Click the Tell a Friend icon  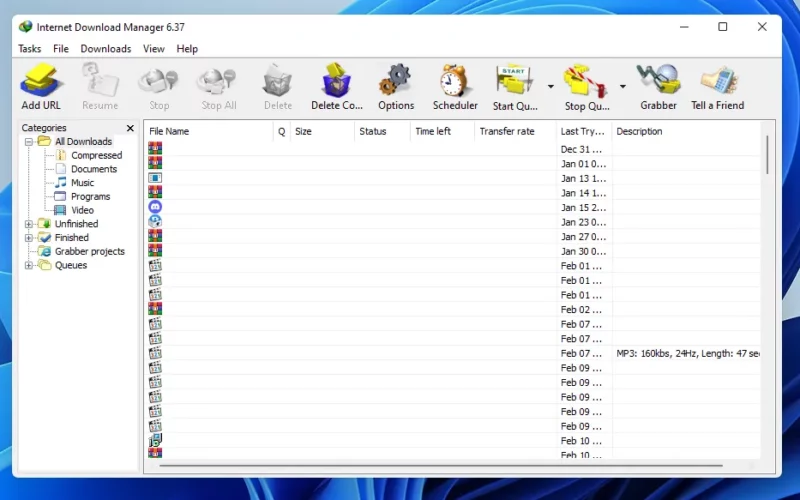[718, 81]
